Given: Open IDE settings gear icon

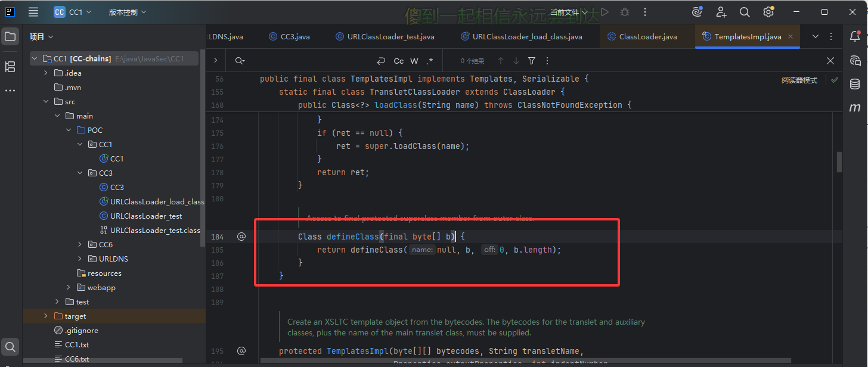Looking at the screenshot, I should pyautogui.click(x=768, y=12).
